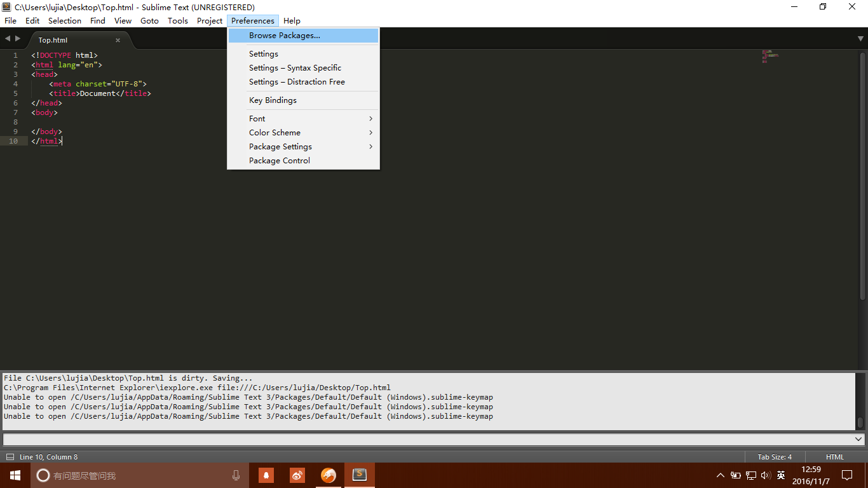Screen dimensions: 868x488
Task: Open the Action Center notifications
Action: 847,475
